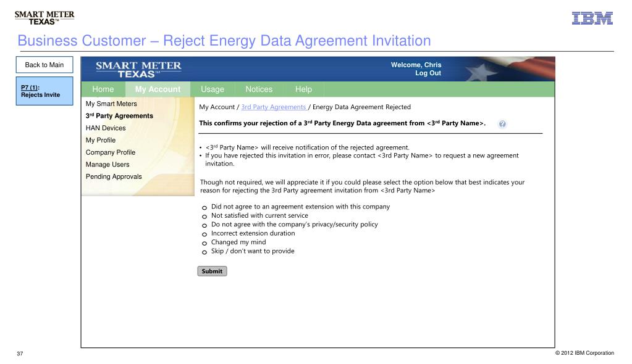Open the Help tab
The image size is (632, 364).
click(x=303, y=89)
